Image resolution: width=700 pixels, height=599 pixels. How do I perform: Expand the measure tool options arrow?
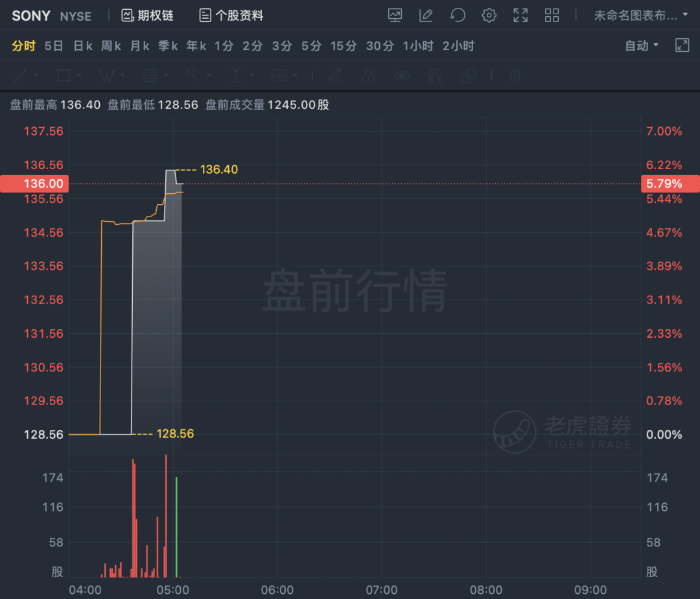252,75
